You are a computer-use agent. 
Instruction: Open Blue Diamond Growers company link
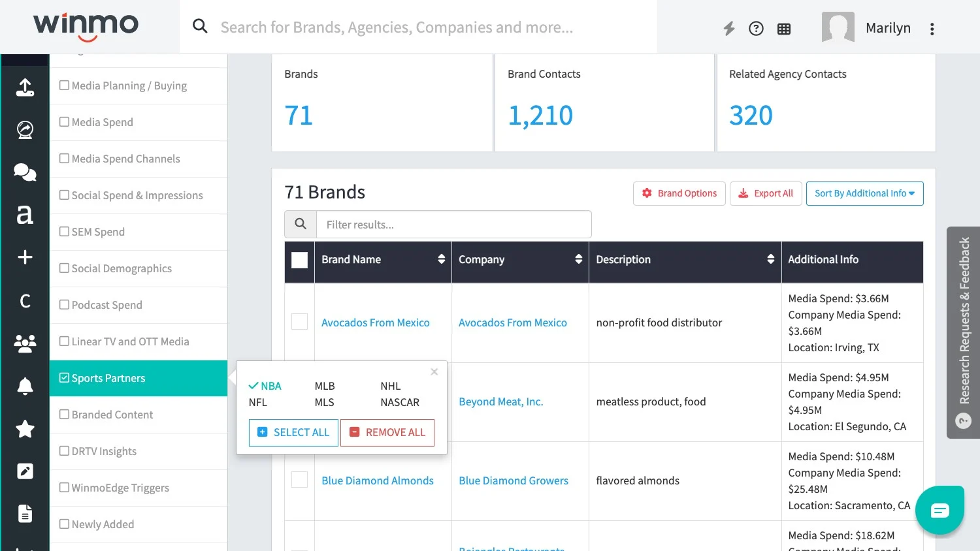pos(514,480)
